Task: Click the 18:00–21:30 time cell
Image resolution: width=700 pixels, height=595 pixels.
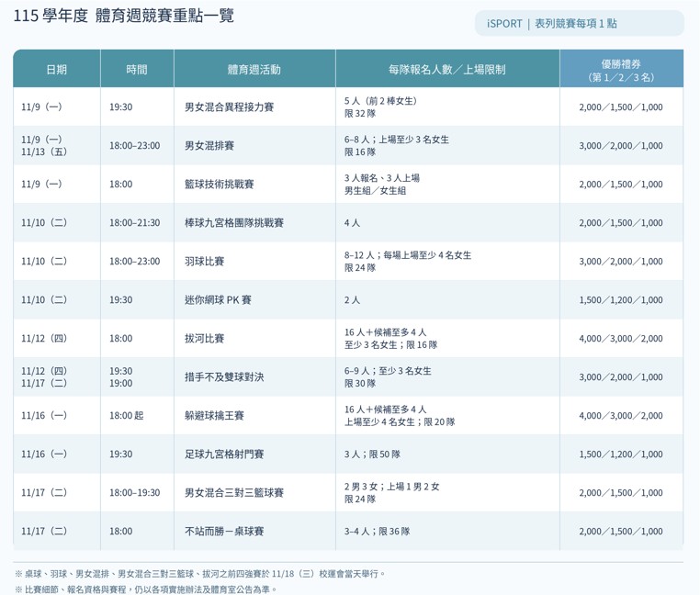Action: click(137, 223)
